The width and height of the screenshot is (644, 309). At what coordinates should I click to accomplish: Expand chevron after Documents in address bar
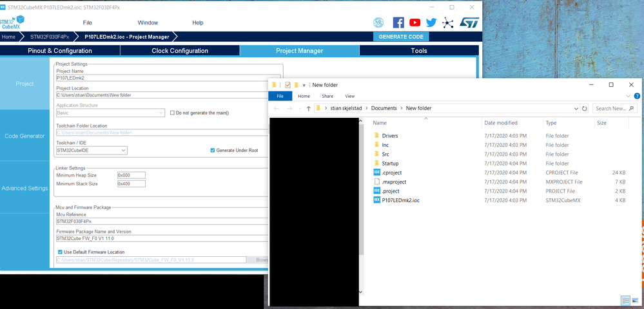401,108
